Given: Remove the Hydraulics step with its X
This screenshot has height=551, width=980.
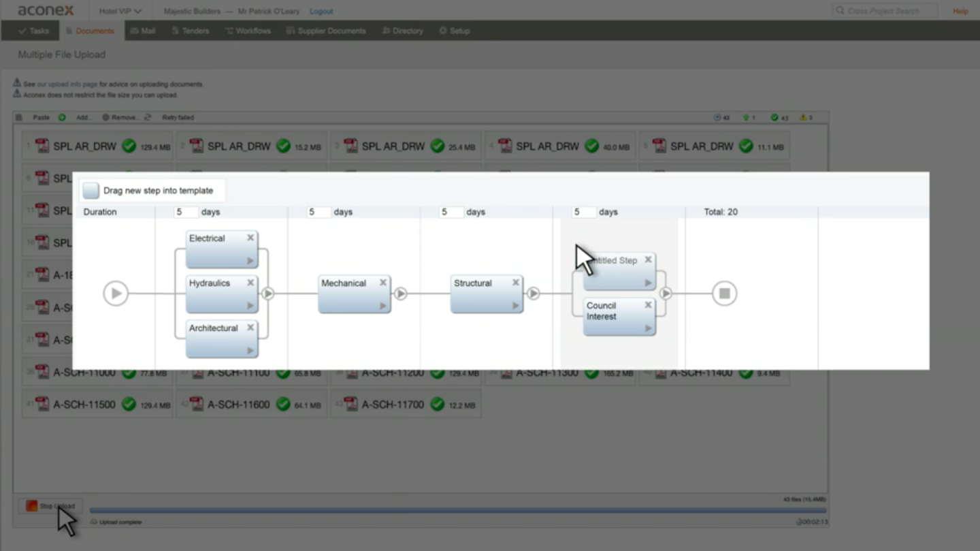Looking at the screenshot, I should [x=250, y=283].
